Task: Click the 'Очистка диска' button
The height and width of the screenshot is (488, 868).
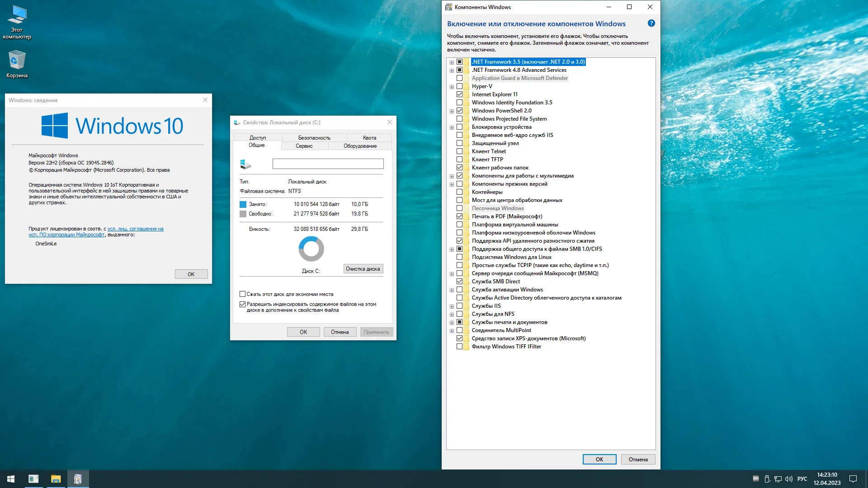Action: (363, 269)
